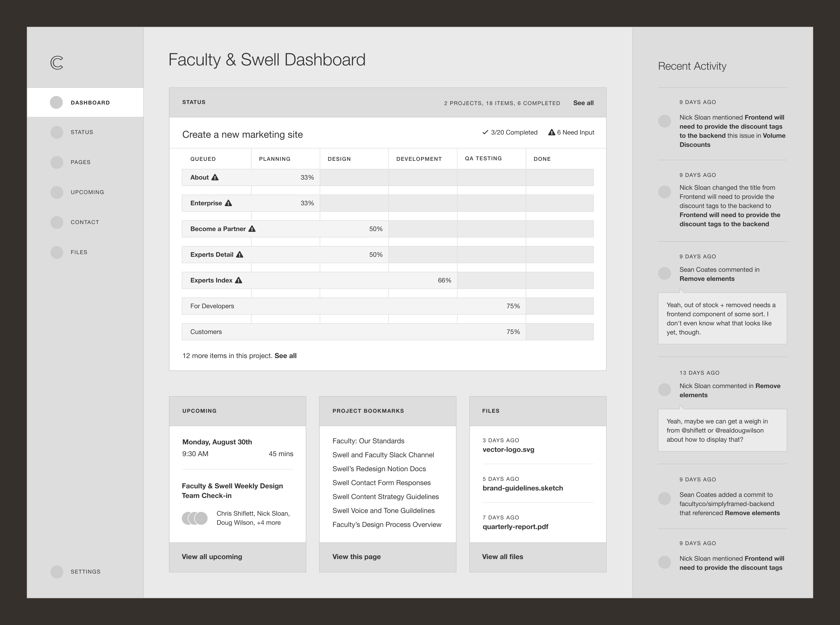This screenshot has height=625, width=840.
Task: Click the Become a Partner 50% progress bar
Action: (x=285, y=229)
